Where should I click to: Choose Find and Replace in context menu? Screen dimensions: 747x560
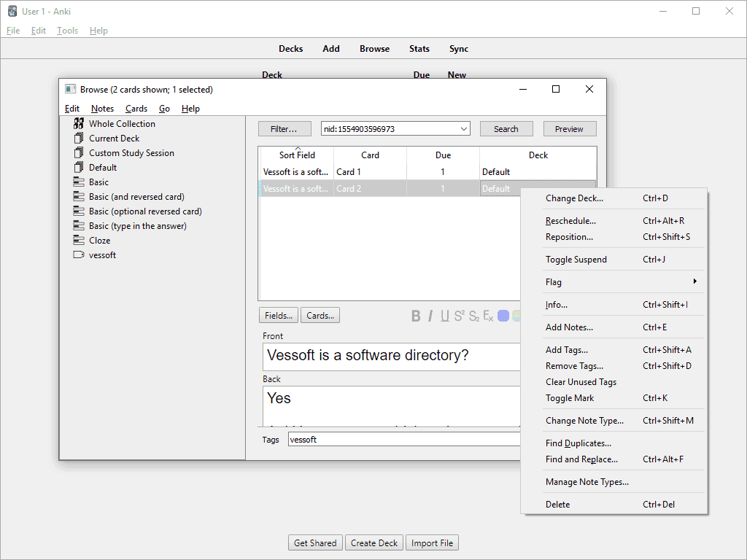click(x=614, y=459)
